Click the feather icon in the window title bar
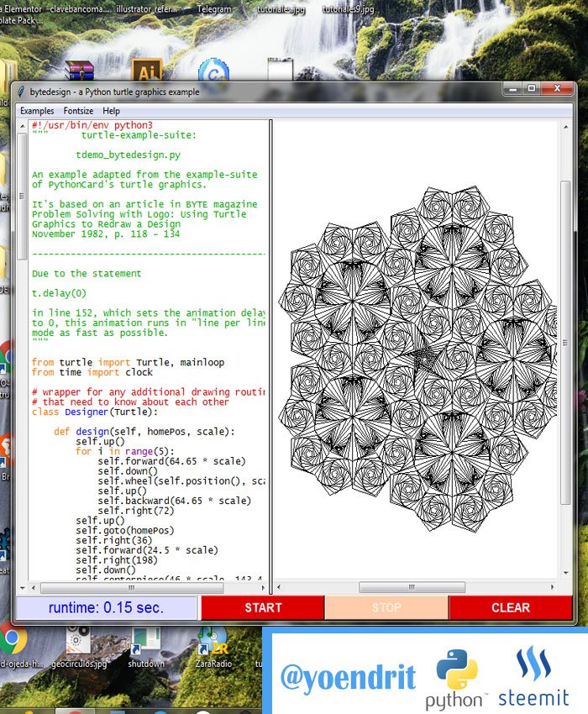The image size is (588, 714). tap(21, 92)
